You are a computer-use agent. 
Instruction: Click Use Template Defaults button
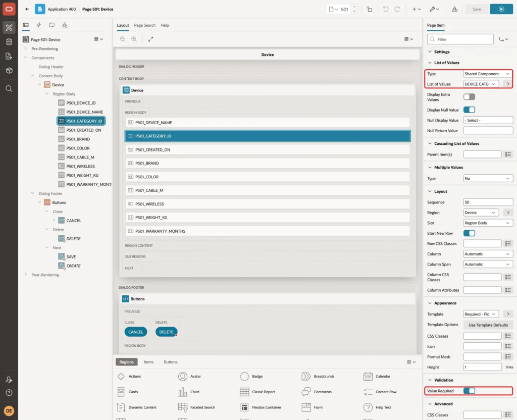[x=488, y=325]
